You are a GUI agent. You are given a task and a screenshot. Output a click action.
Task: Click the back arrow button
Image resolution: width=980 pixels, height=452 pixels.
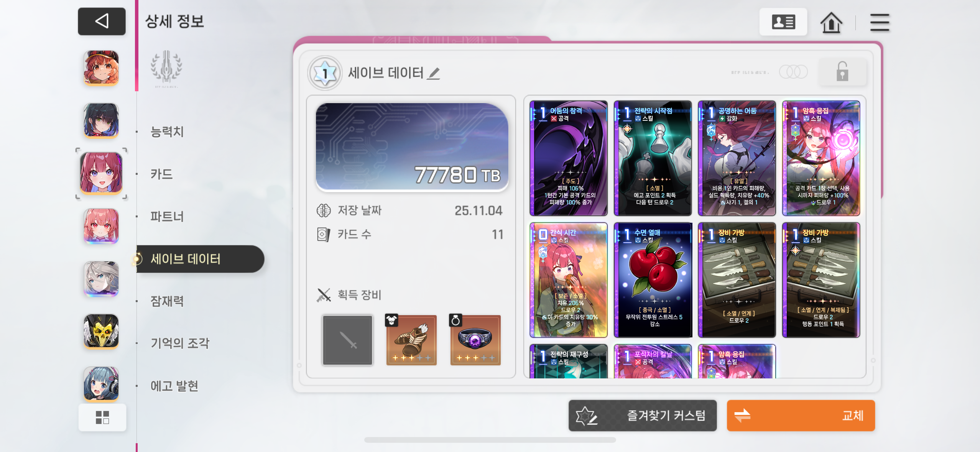coord(102,21)
